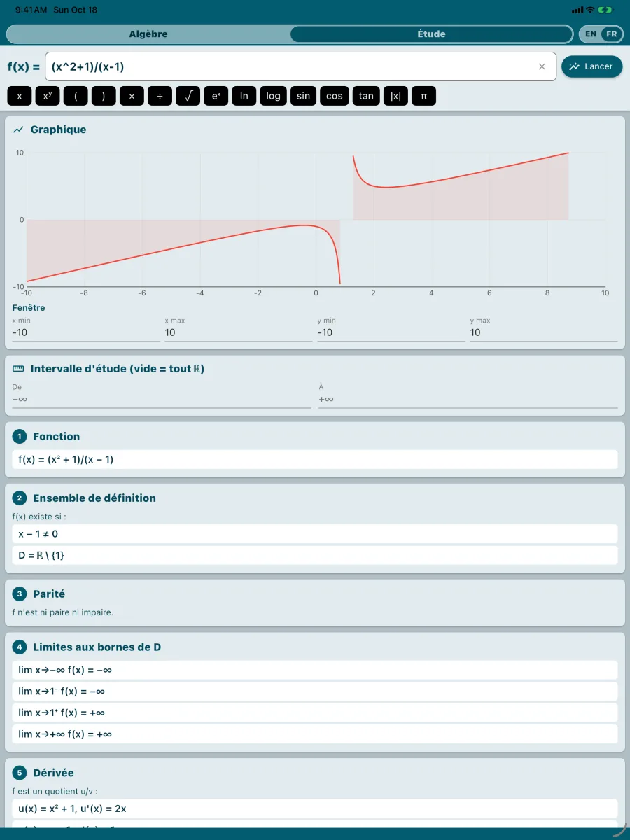This screenshot has width=630, height=840.
Task: Clear the function input with X
Action: [x=542, y=66]
